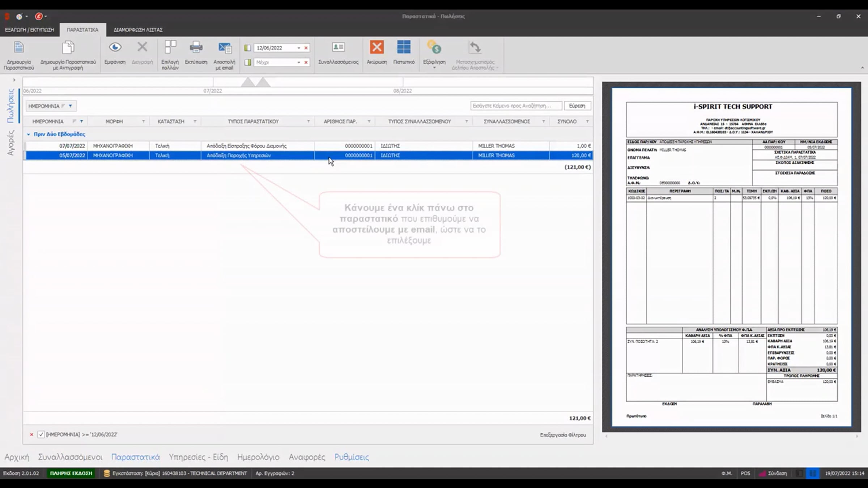Open the Πιστωτικό tool

click(x=404, y=47)
